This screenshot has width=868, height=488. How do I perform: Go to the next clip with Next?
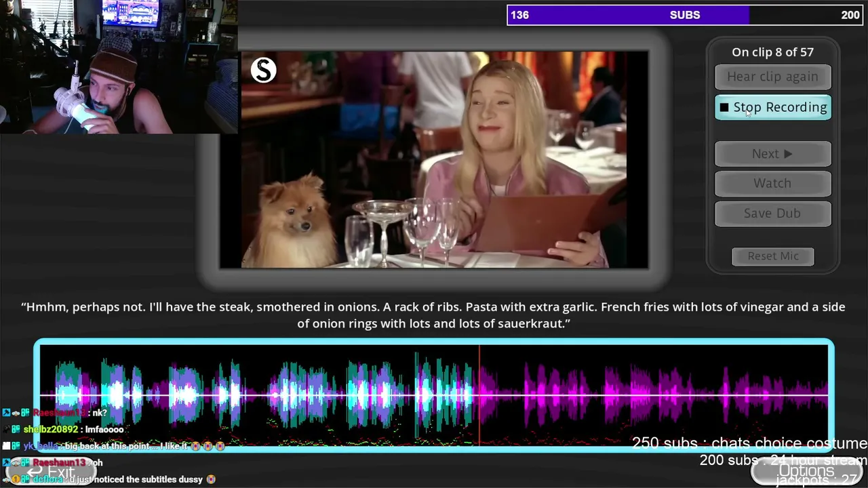click(x=772, y=154)
